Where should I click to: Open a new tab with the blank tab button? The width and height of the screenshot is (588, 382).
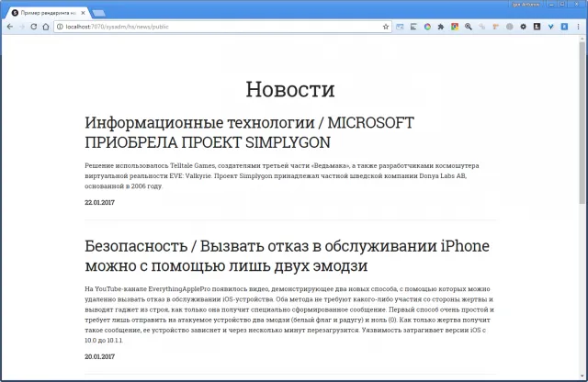coord(98,13)
